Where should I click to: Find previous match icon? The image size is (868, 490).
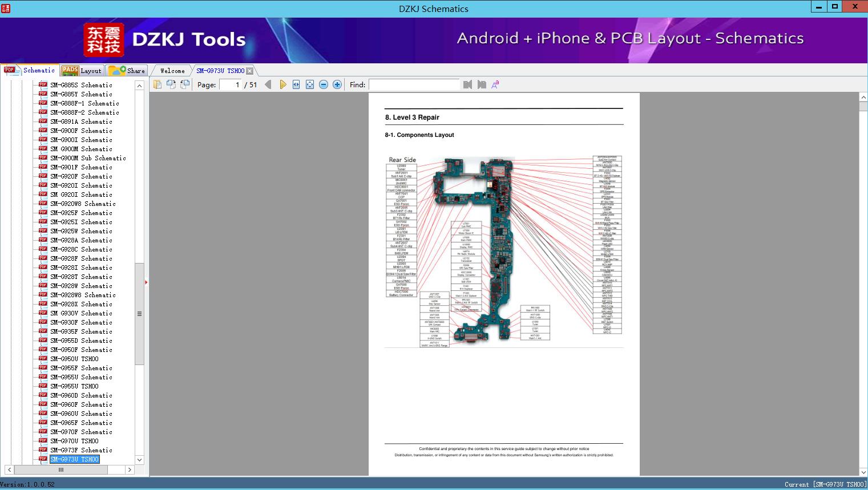(x=468, y=84)
